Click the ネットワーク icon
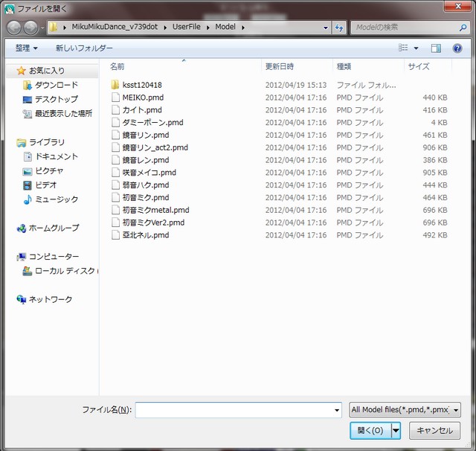Image resolution: width=476 pixels, height=451 pixels. [22, 299]
